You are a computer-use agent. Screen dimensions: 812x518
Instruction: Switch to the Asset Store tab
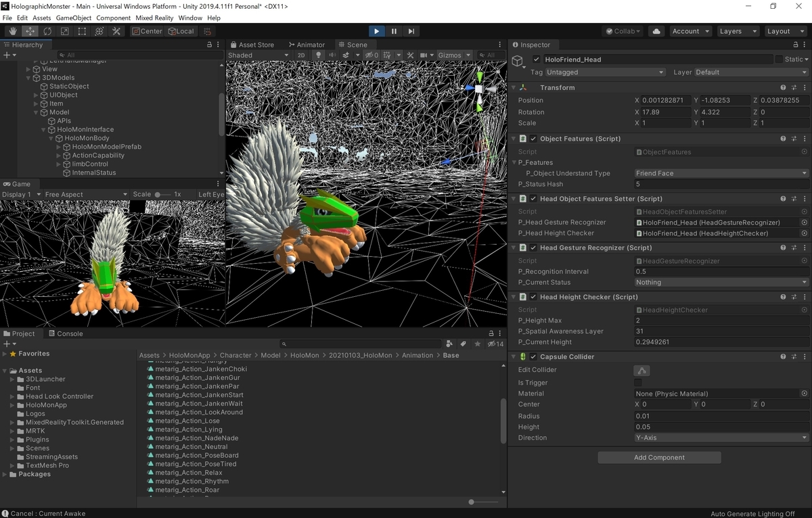click(252, 45)
